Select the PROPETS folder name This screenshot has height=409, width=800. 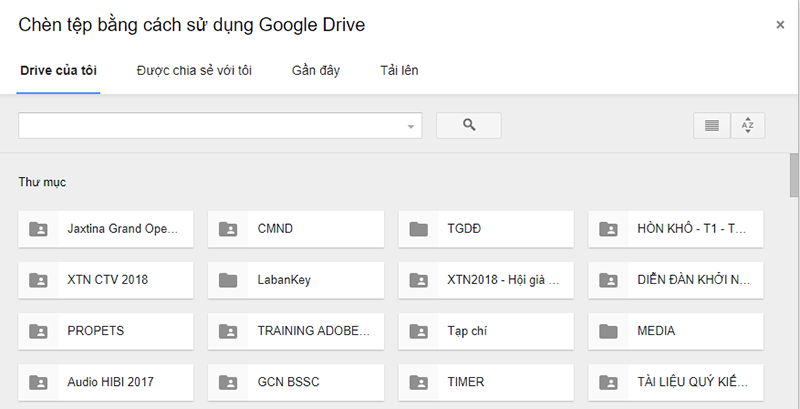pos(95,331)
